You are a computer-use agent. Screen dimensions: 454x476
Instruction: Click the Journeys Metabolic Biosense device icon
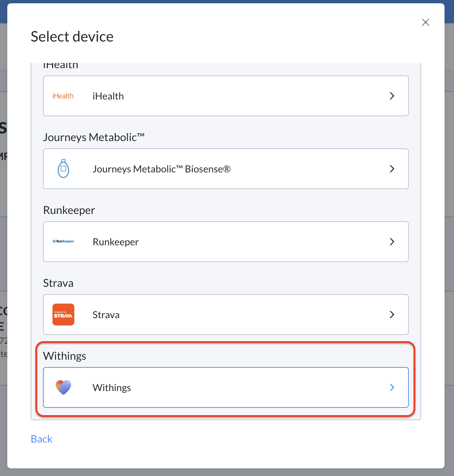[x=63, y=169]
